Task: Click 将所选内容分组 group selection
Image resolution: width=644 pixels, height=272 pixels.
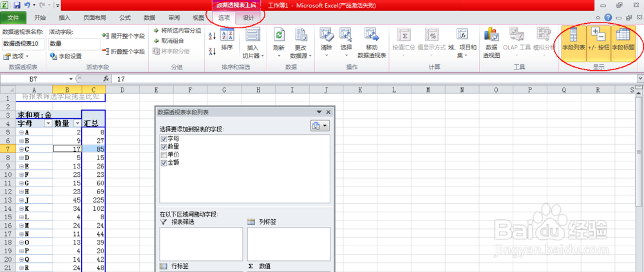Action: pyautogui.click(x=177, y=30)
